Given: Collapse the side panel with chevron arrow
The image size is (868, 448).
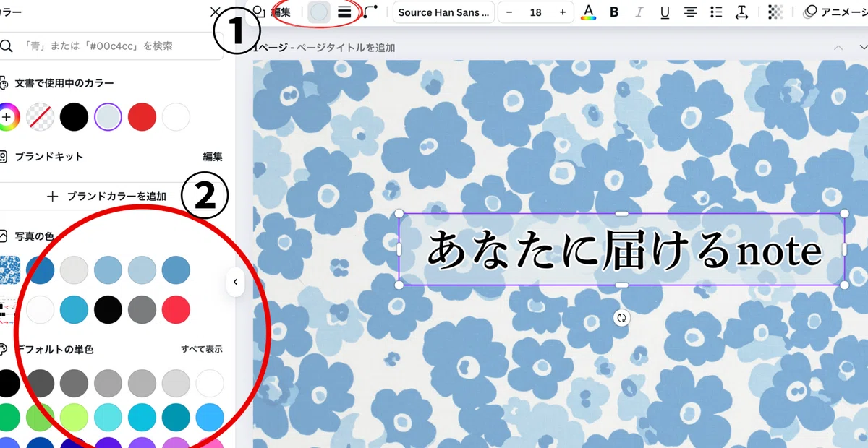Looking at the screenshot, I should (235, 283).
